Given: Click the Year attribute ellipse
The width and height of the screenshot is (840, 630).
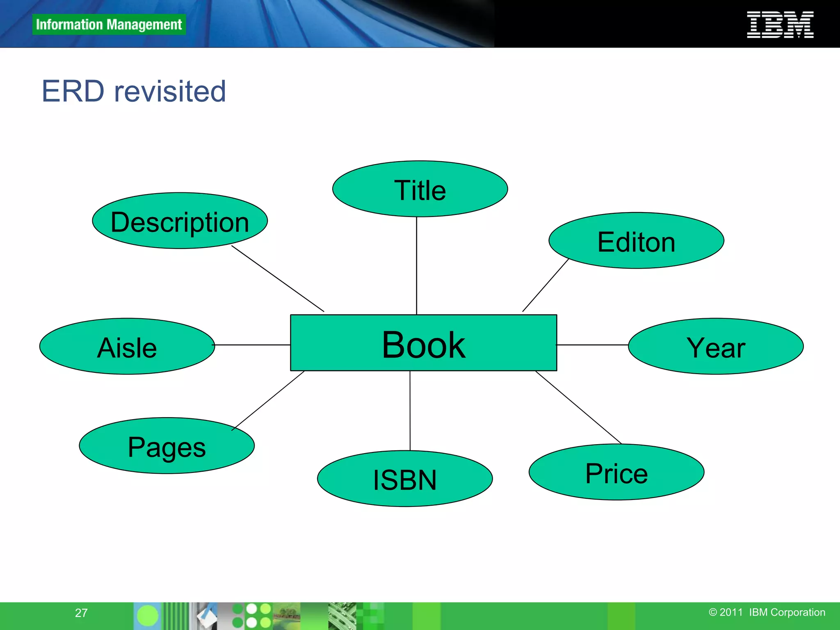Looking at the screenshot, I should (x=715, y=347).
